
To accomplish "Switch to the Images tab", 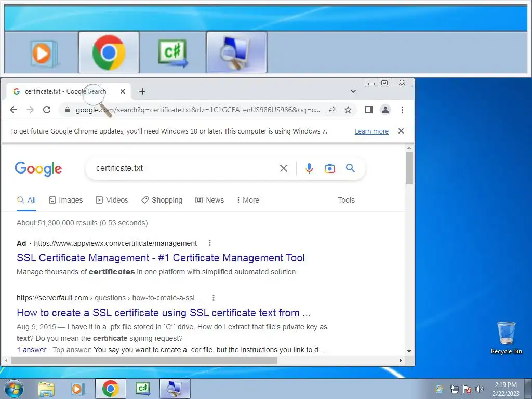I will (66, 200).
